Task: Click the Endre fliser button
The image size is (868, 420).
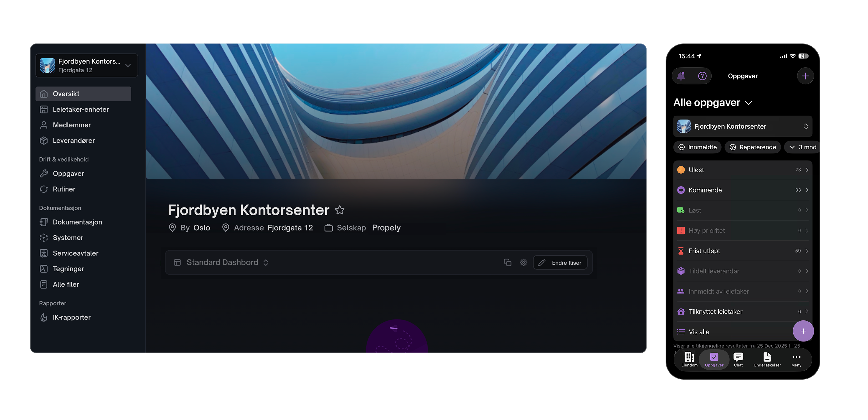Action: click(560, 263)
